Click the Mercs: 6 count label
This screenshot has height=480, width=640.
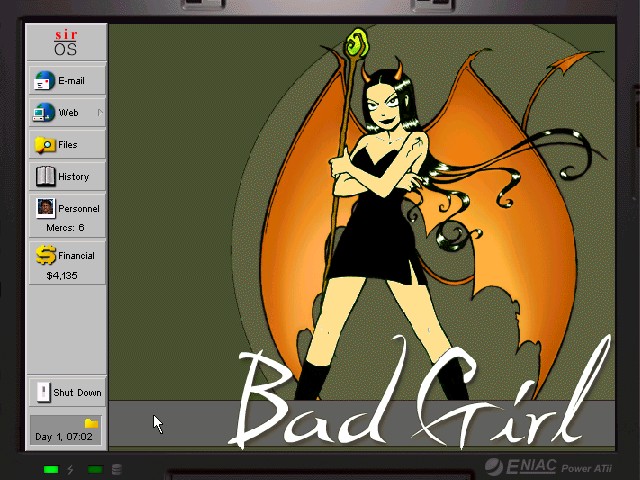tap(66, 228)
